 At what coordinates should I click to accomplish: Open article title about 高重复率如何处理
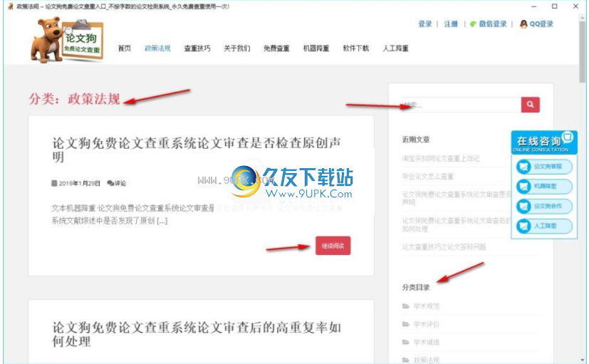pos(197,334)
